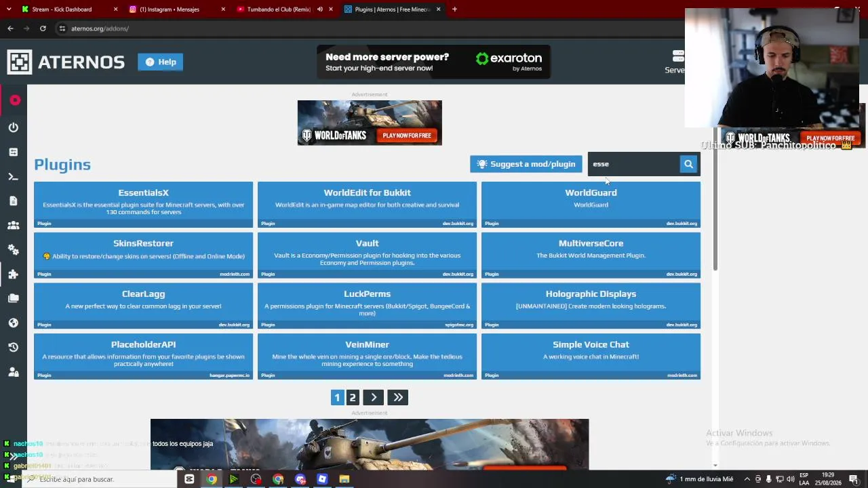Open first Chrome icon in the taskbar

point(212,479)
